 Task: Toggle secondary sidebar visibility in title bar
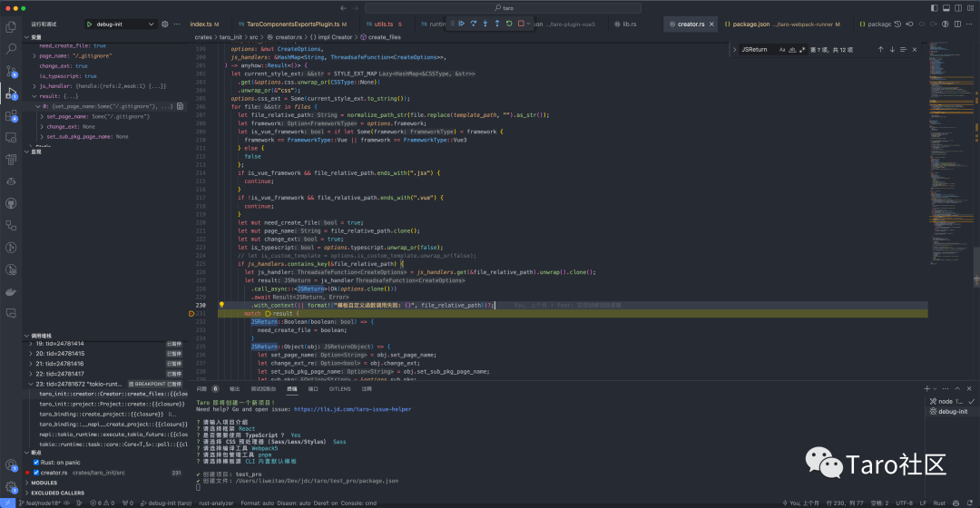point(958,8)
